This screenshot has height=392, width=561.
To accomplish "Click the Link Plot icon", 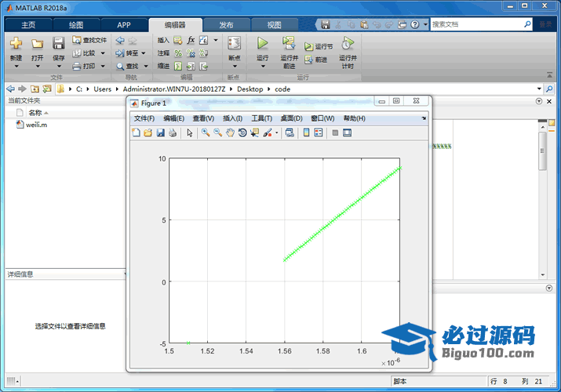I will click(290, 133).
